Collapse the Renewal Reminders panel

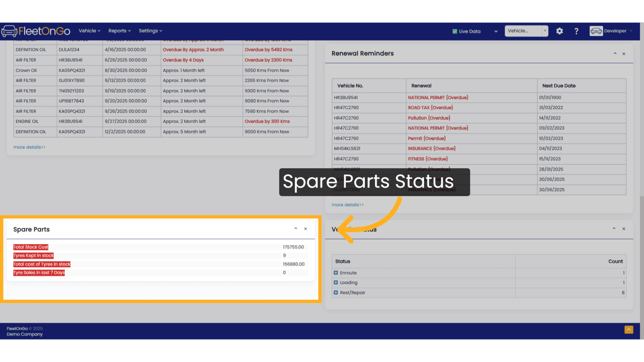coord(615,53)
